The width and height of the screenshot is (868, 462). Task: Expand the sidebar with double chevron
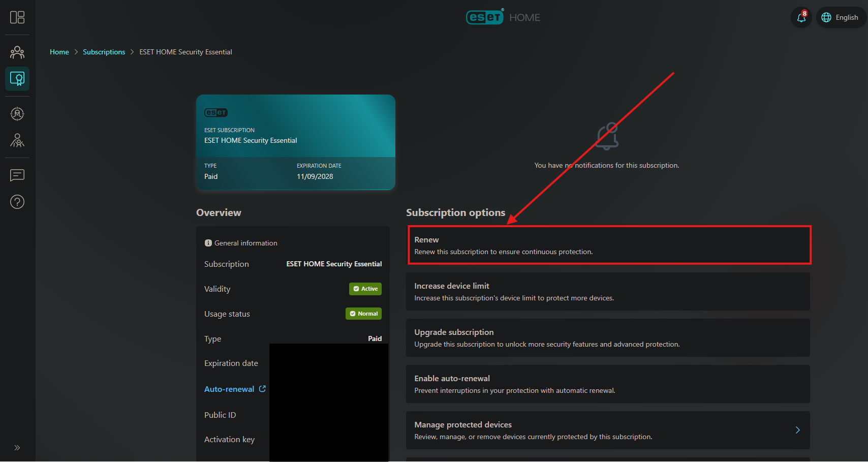click(x=17, y=448)
